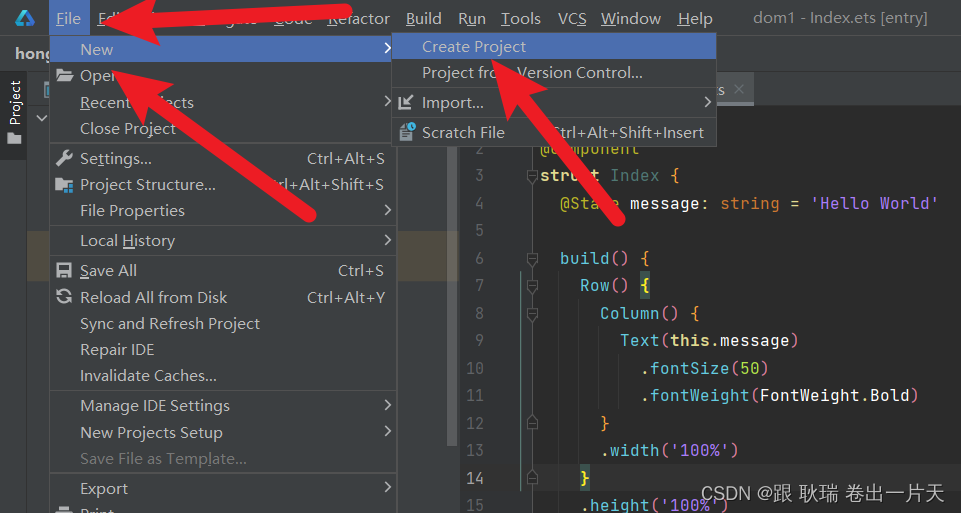This screenshot has height=513, width=961.
Task: Expand the Import submenu arrow
Action: point(708,102)
